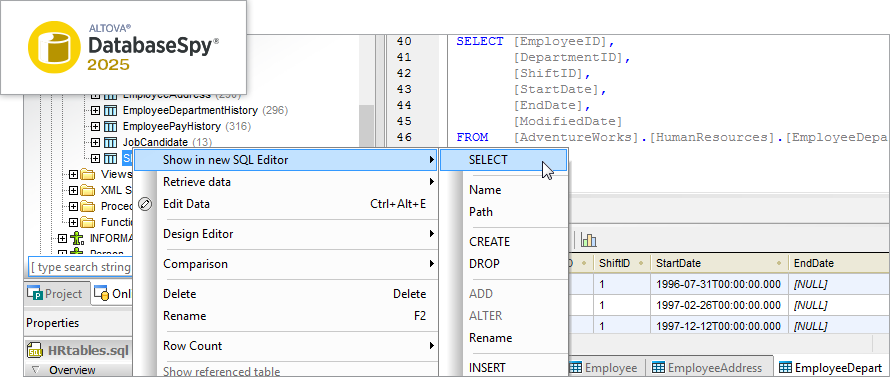Open the Design Editor submenu

click(x=285, y=234)
